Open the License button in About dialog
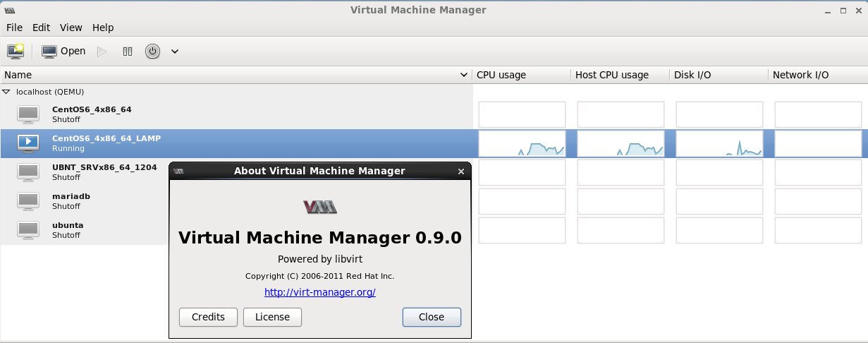The image size is (868, 343). click(272, 317)
